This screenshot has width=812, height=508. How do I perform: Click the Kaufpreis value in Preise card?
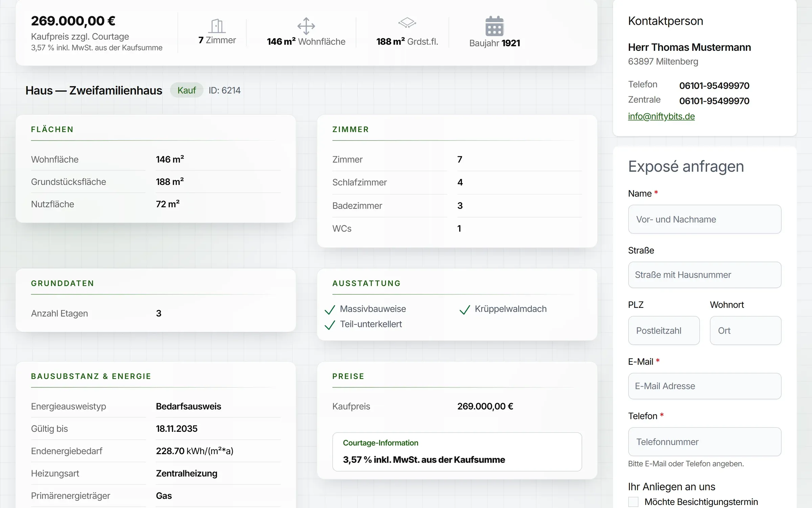click(485, 406)
